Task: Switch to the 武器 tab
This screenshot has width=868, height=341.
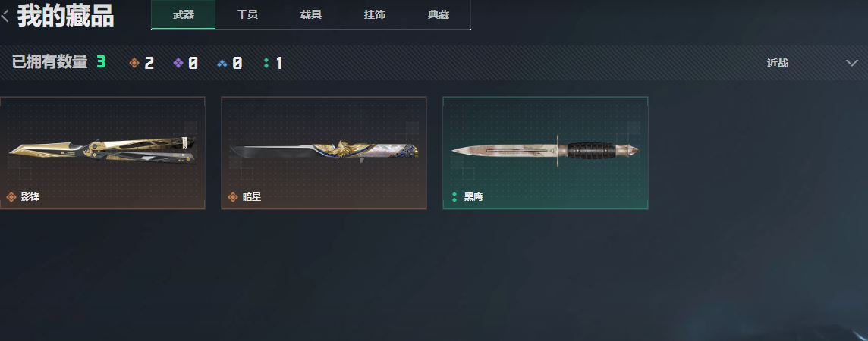Action: click(183, 14)
